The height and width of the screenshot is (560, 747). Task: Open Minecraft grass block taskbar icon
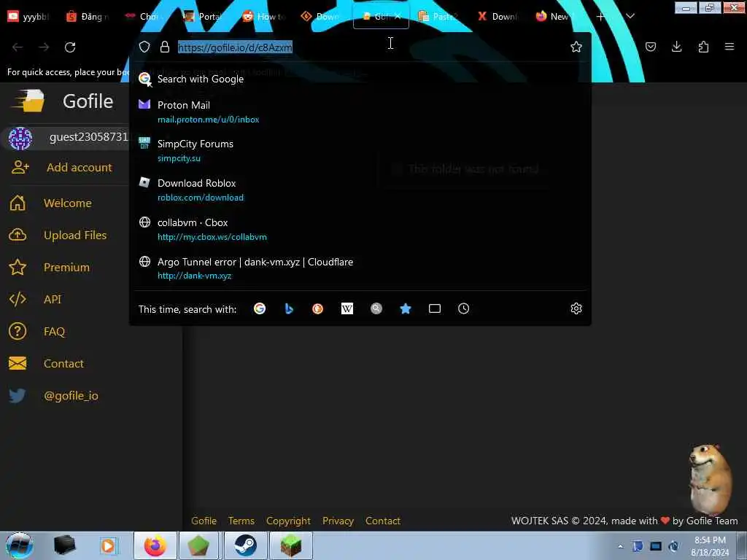coord(290,545)
